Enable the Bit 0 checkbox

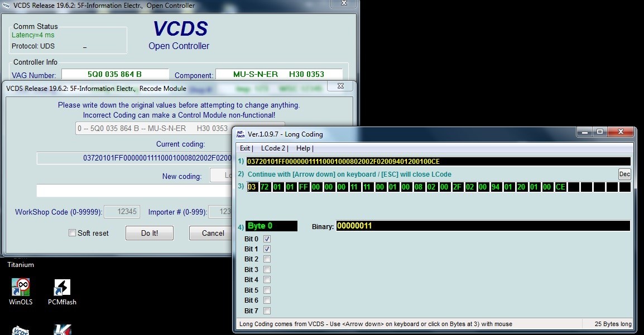(267, 239)
